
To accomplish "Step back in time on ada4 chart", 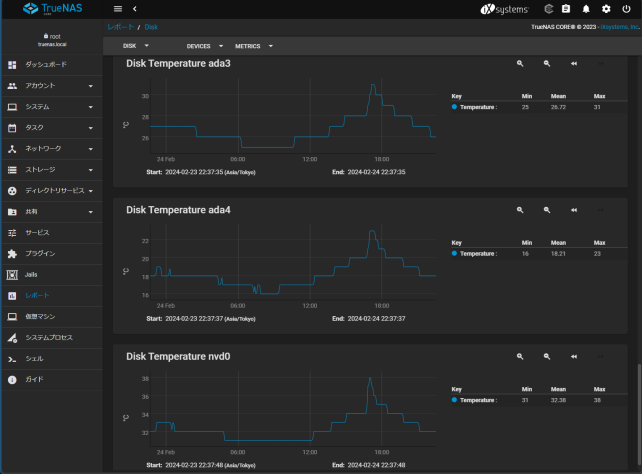I will (x=574, y=210).
